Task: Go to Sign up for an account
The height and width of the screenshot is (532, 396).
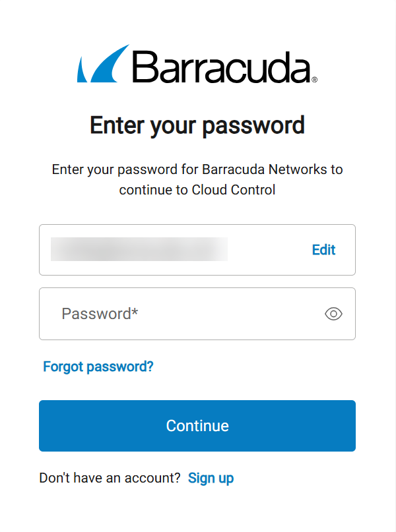Action: click(x=211, y=478)
